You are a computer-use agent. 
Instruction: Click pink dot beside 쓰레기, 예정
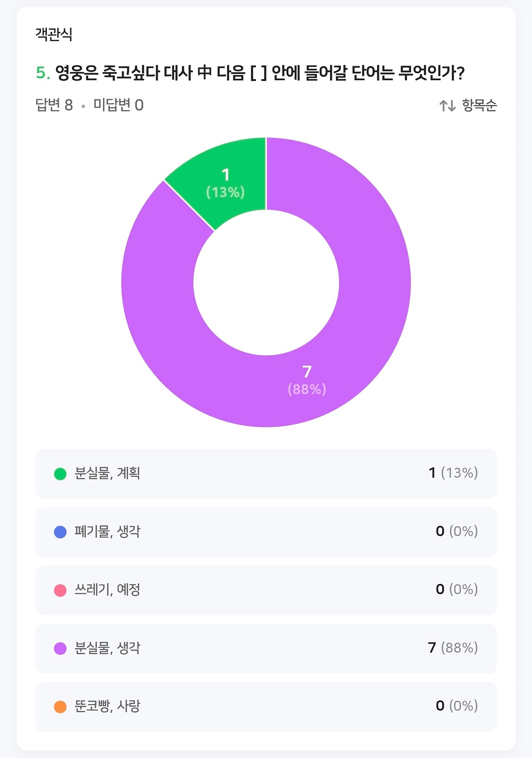point(60,590)
